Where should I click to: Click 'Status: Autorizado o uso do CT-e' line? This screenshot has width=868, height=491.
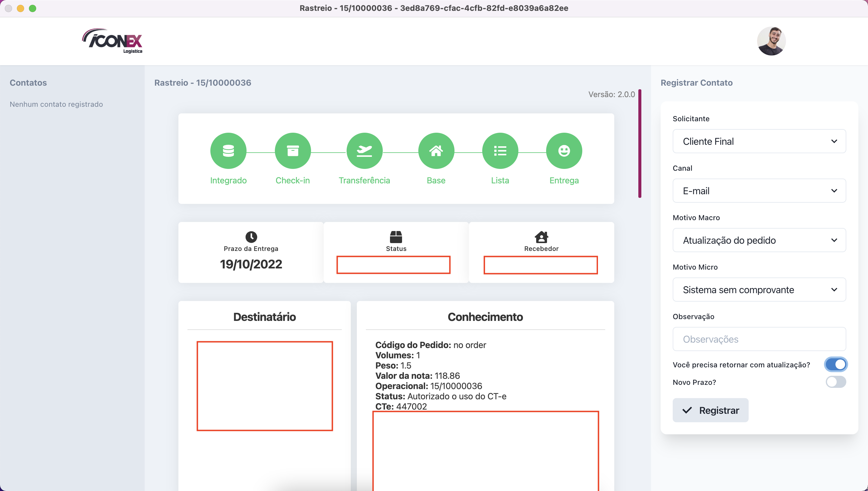441,396
